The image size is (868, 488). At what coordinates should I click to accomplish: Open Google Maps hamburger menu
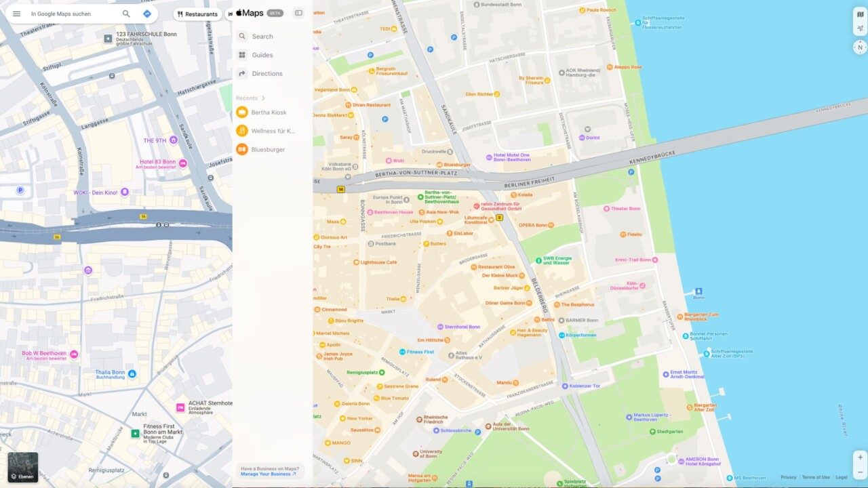click(16, 14)
